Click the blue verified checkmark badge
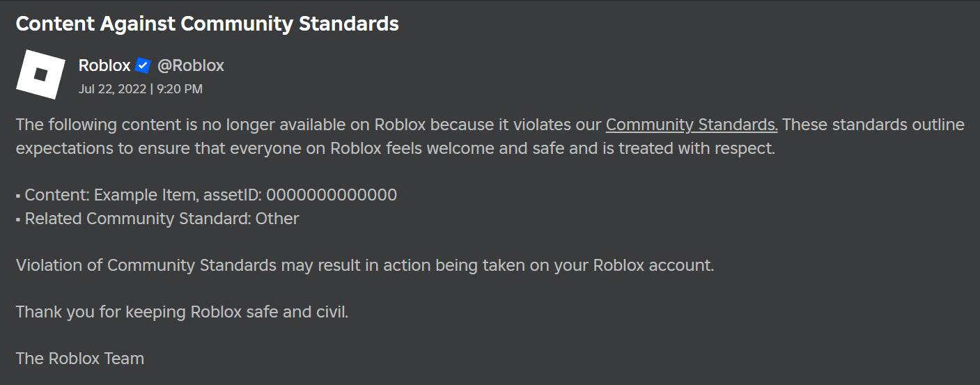 click(x=143, y=65)
